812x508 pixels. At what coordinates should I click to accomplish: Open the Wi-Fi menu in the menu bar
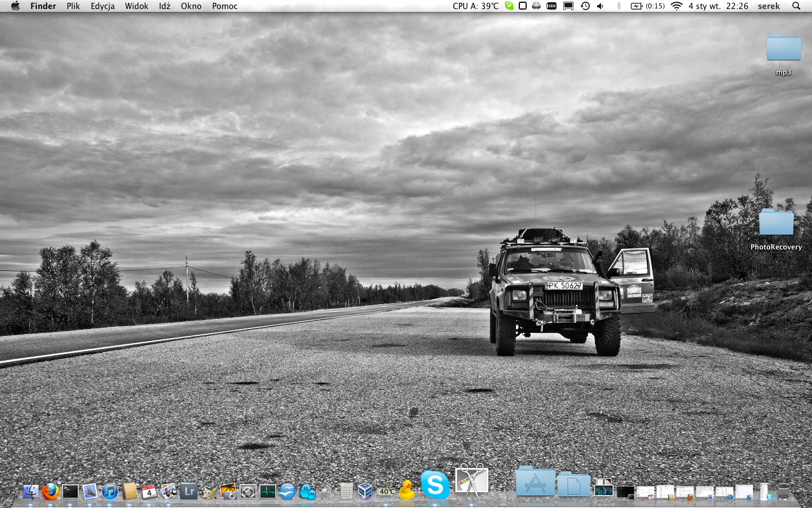pyautogui.click(x=676, y=6)
